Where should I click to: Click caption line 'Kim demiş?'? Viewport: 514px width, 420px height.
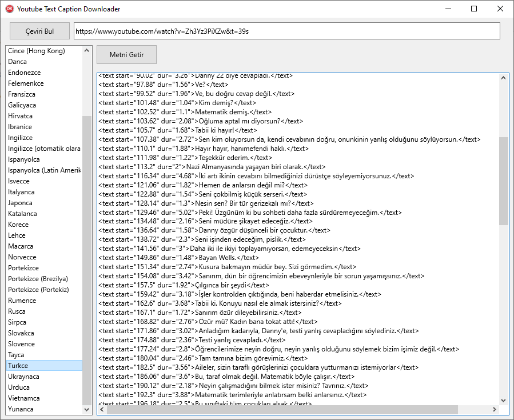coord(177,103)
